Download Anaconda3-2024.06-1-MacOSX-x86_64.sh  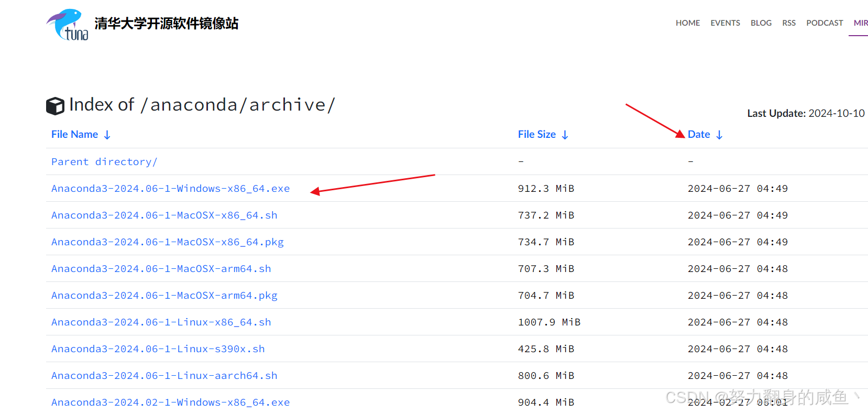pyautogui.click(x=164, y=215)
